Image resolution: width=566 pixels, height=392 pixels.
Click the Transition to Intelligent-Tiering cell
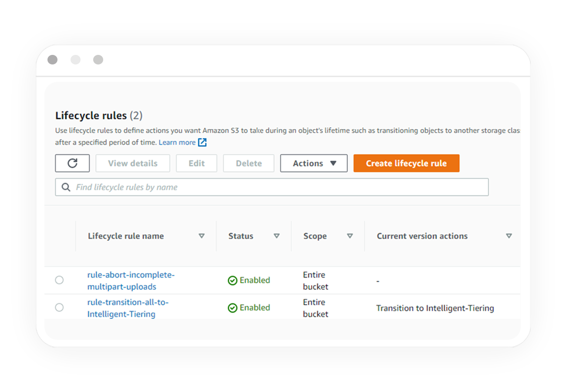(435, 308)
